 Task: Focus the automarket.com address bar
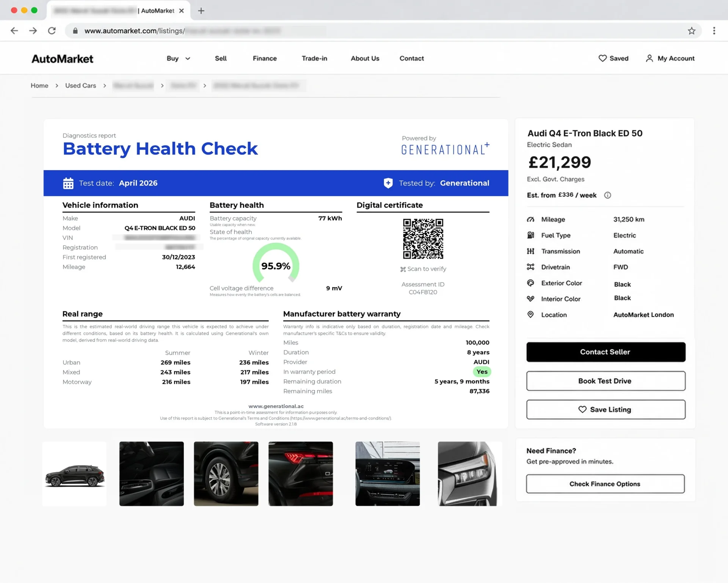[x=383, y=31]
